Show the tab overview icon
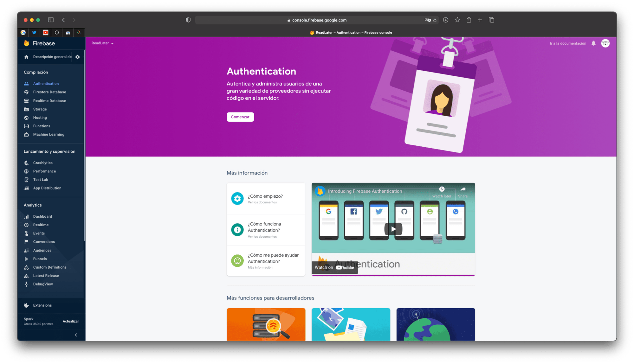Screen dimensions: 634x364 point(491,20)
